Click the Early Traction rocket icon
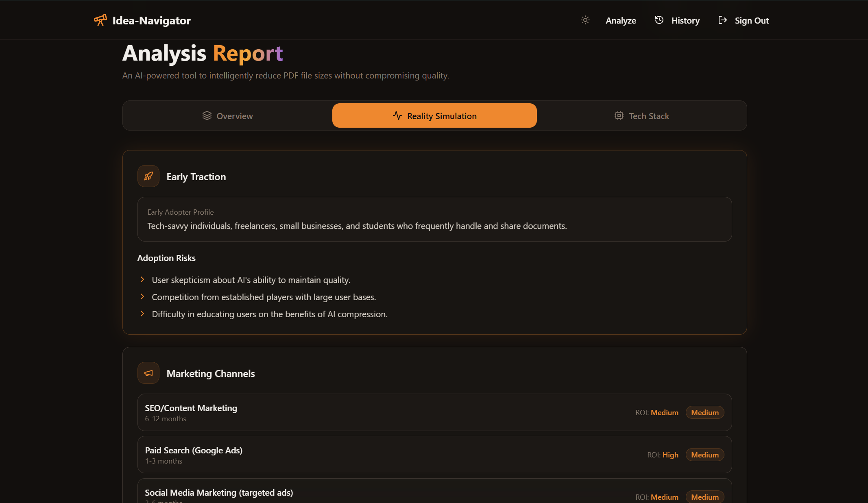Image resolution: width=868 pixels, height=503 pixels. pos(148,176)
